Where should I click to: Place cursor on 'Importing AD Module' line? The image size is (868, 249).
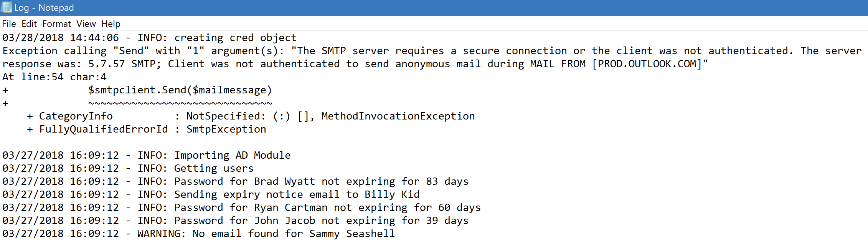(147, 155)
